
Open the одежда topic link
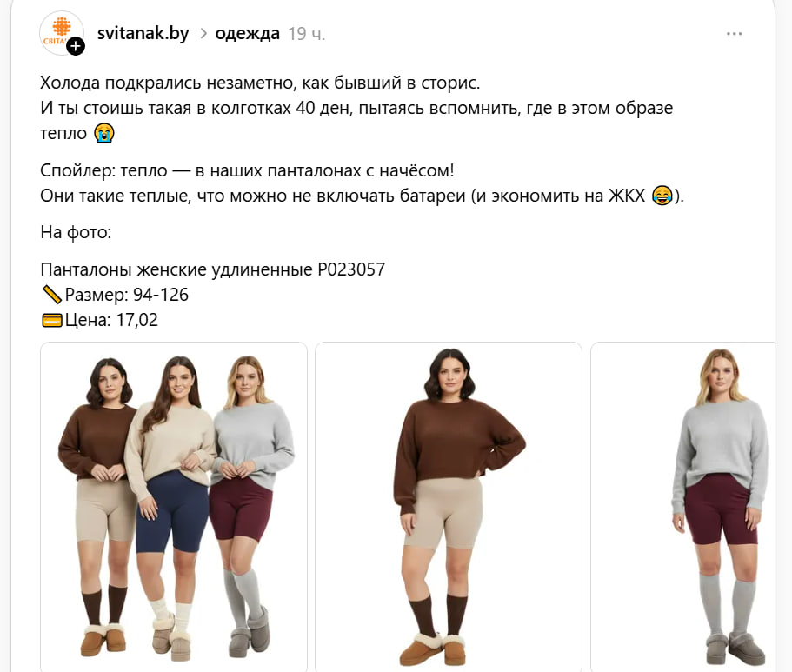[247, 34]
